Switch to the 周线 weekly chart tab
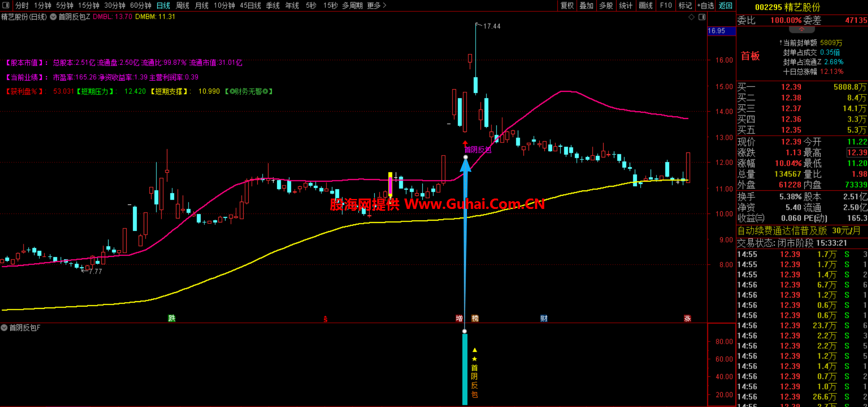 point(183,5)
